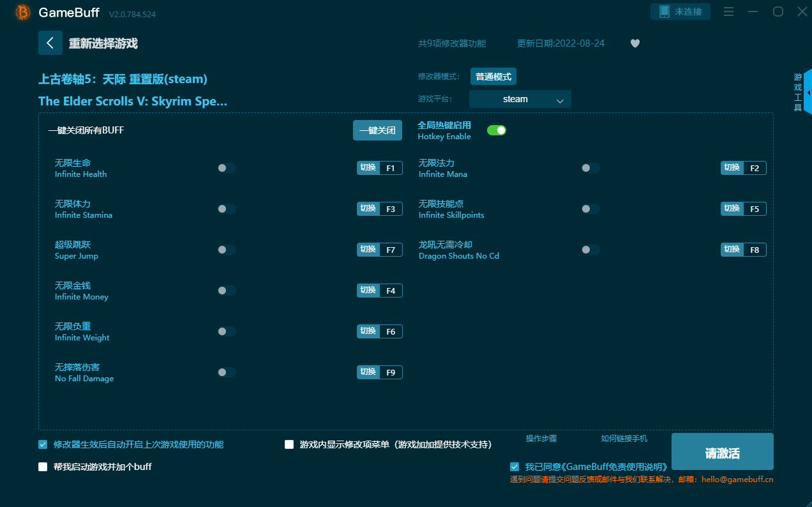Click 切换 hotkey for Infinite Health F1
The image size is (812, 507).
coord(368,168)
